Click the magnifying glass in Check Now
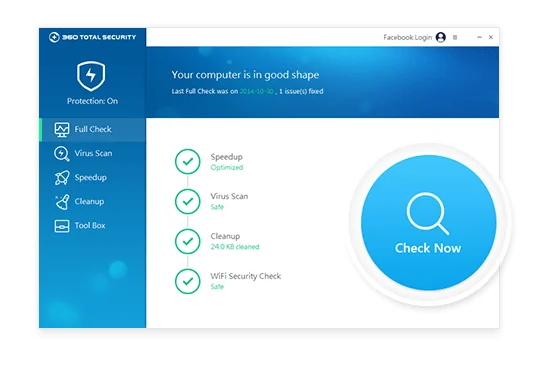Screen dimensions: 540x365 tap(428, 213)
